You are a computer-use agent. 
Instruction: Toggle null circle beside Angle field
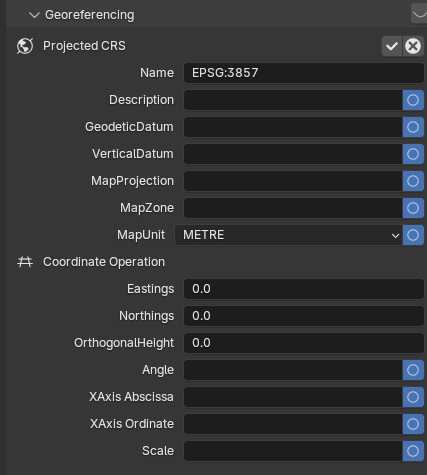413,370
